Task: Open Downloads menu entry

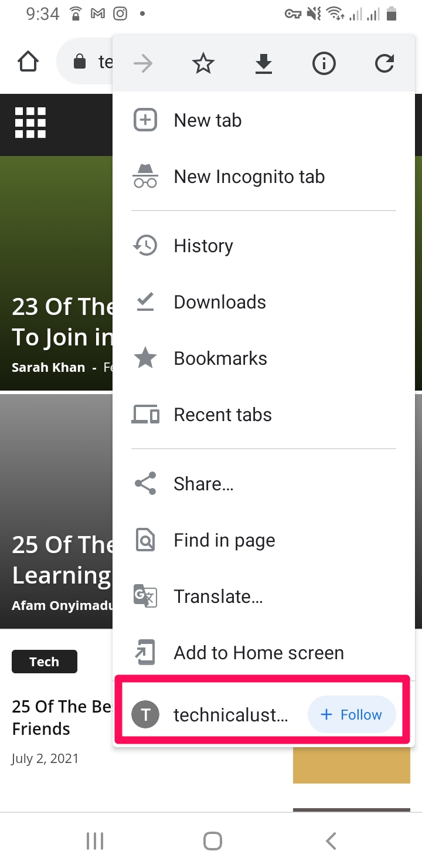Action: (264, 302)
